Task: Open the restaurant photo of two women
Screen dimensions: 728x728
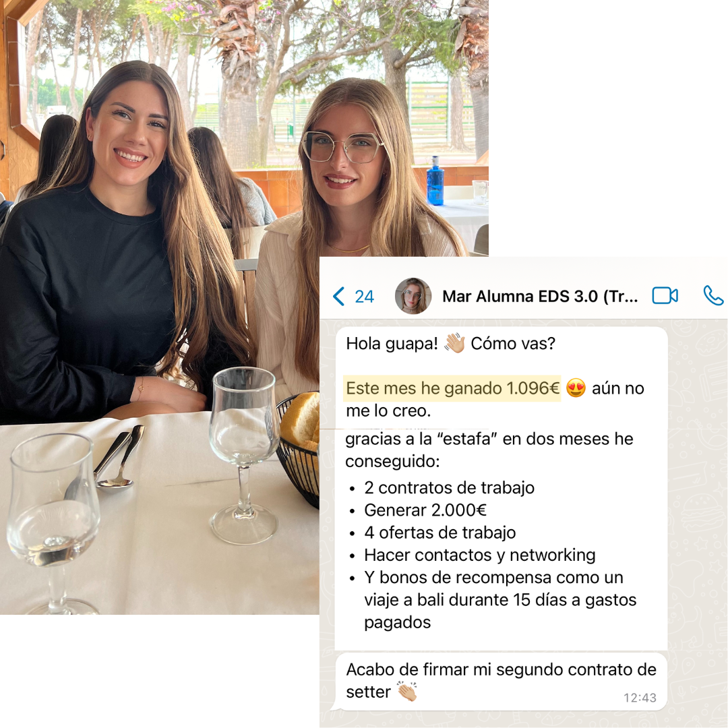Action: click(x=160, y=307)
